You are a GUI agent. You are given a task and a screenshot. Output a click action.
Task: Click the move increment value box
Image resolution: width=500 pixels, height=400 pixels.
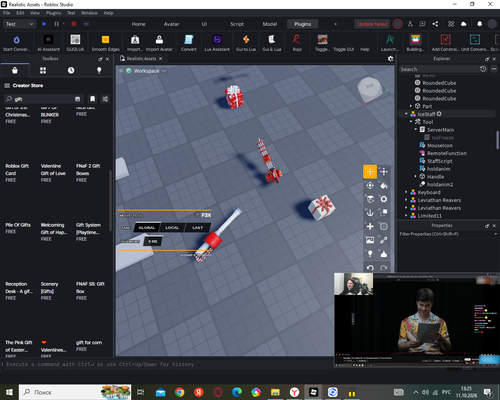click(153, 241)
